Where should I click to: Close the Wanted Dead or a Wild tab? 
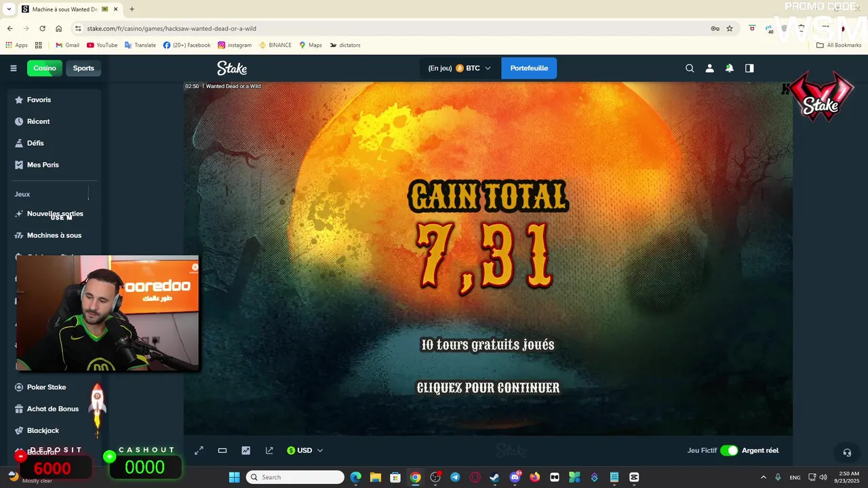[x=116, y=9]
